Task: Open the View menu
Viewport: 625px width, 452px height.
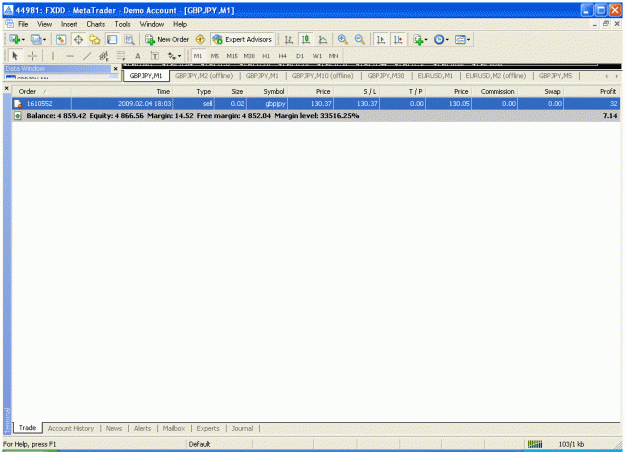Action: click(45, 24)
